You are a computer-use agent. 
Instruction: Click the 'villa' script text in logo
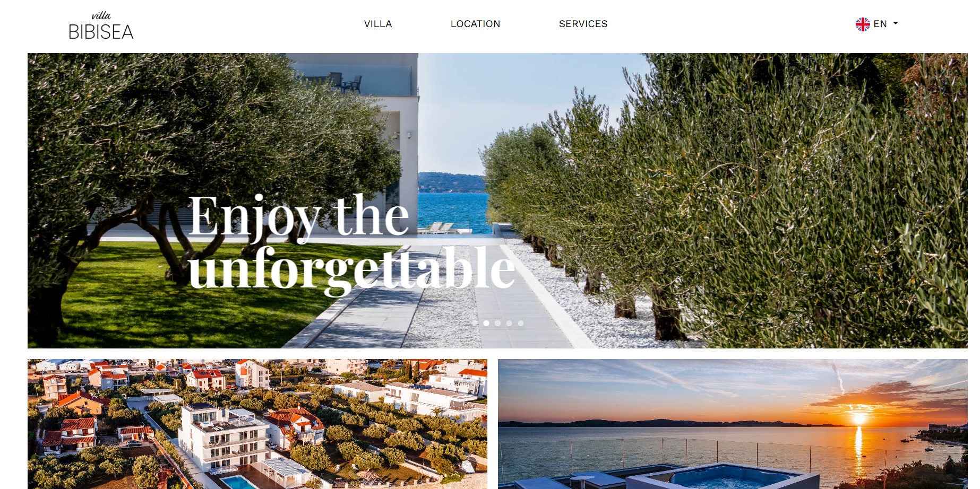tap(101, 15)
